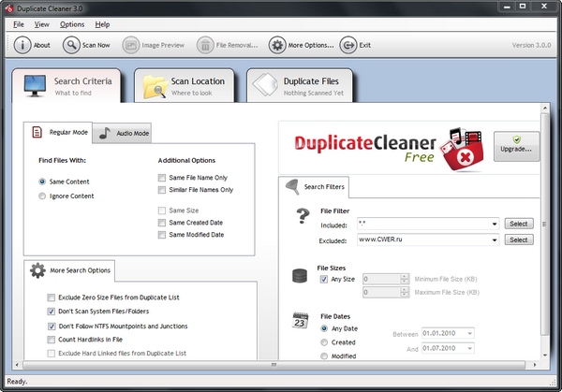562x392 pixels.
Task: Enable Same File Name Only checkbox
Action: click(x=163, y=177)
